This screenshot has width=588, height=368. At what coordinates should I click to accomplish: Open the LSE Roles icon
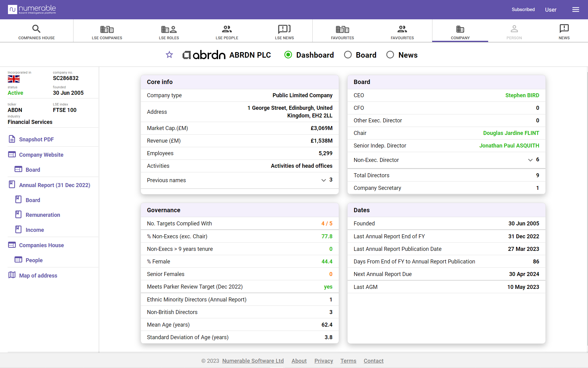click(x=169, y=29)
